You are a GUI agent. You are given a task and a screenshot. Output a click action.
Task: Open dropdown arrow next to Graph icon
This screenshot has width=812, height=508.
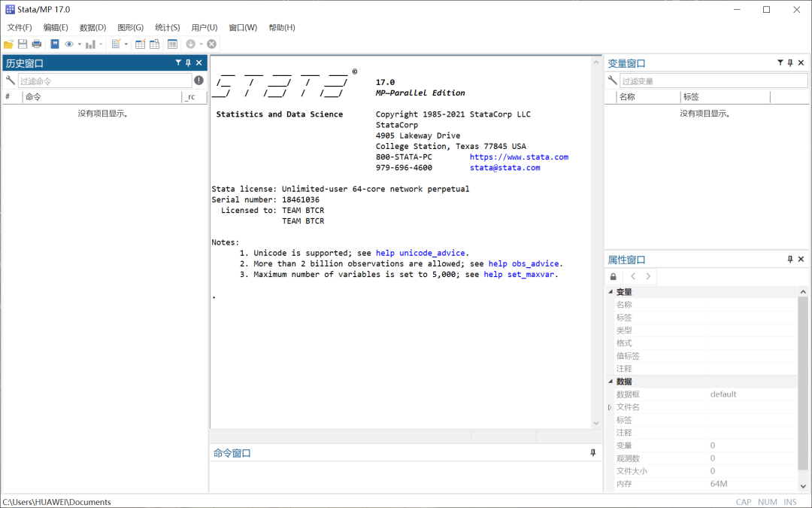(x=101, y=44)
